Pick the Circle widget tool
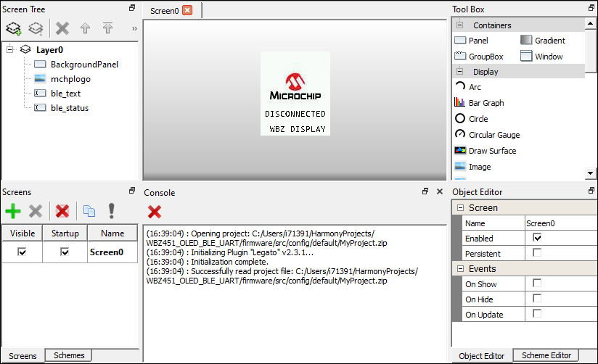Viewport: 598px width, 364px height. click(x=472, y=119)
